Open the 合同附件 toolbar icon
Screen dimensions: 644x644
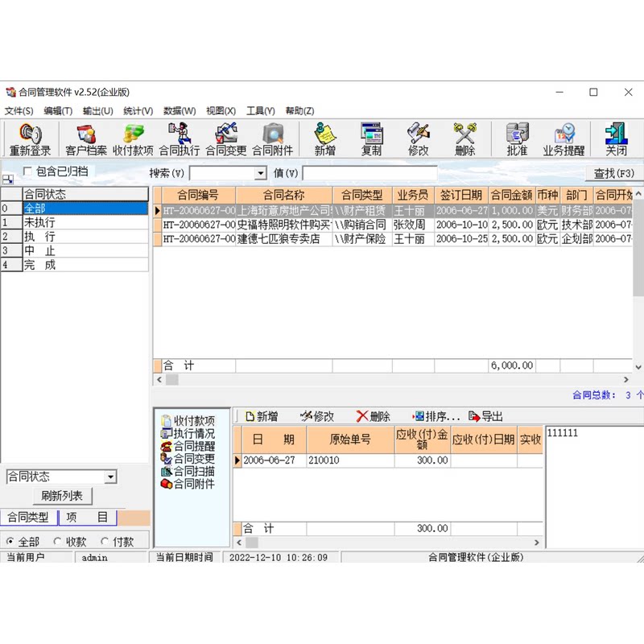point(272,139)
